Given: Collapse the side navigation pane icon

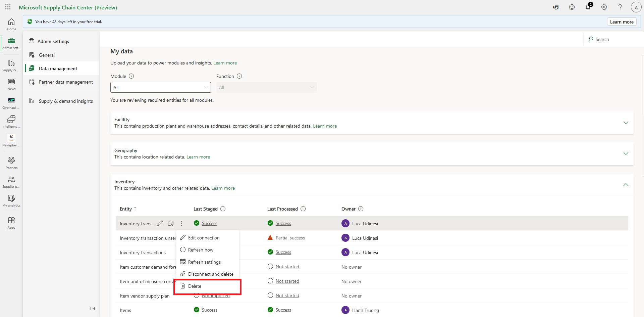Looking at the screenshot, I should pos(93,309).
